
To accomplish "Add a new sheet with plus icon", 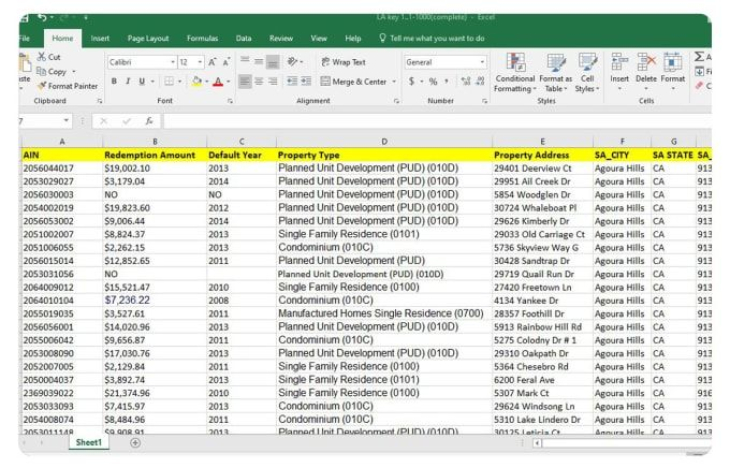I will [136, 442].
